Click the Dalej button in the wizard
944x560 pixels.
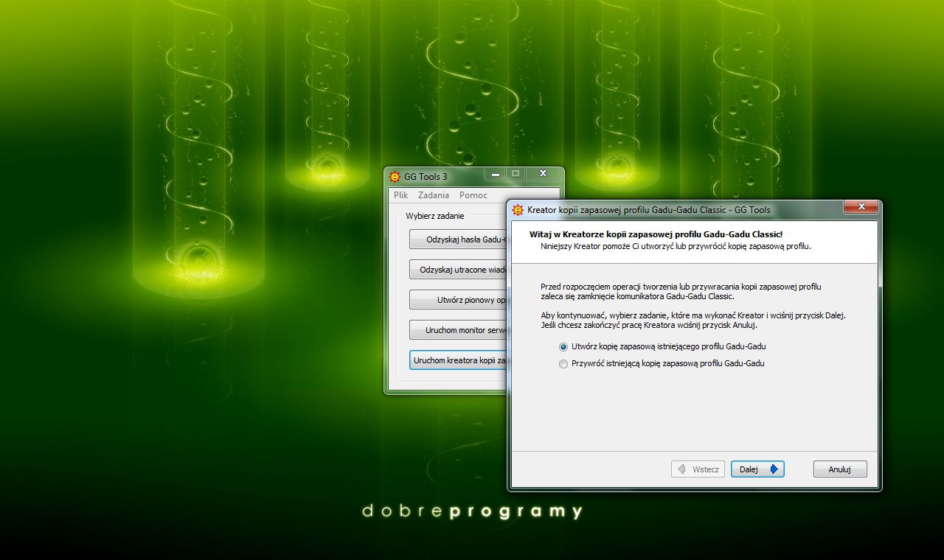[757, 469]
